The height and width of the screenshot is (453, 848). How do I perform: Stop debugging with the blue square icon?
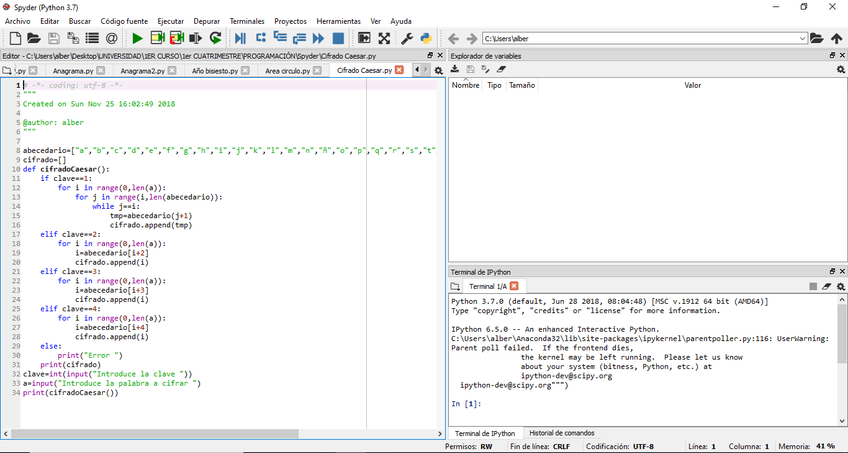[339, 39]
